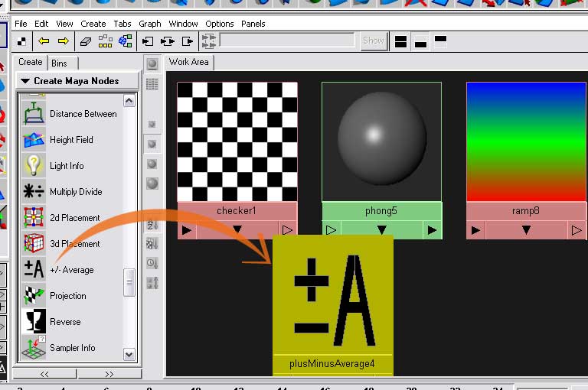This screenshot has height=390, width=588.
Task: Click the eraser clear graph icon
Action: tap(85, 41)
